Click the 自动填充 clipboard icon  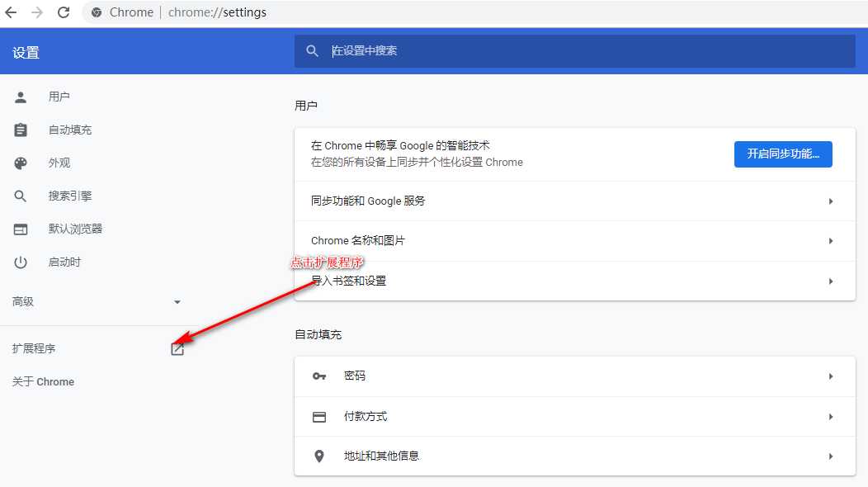(21, 130)
